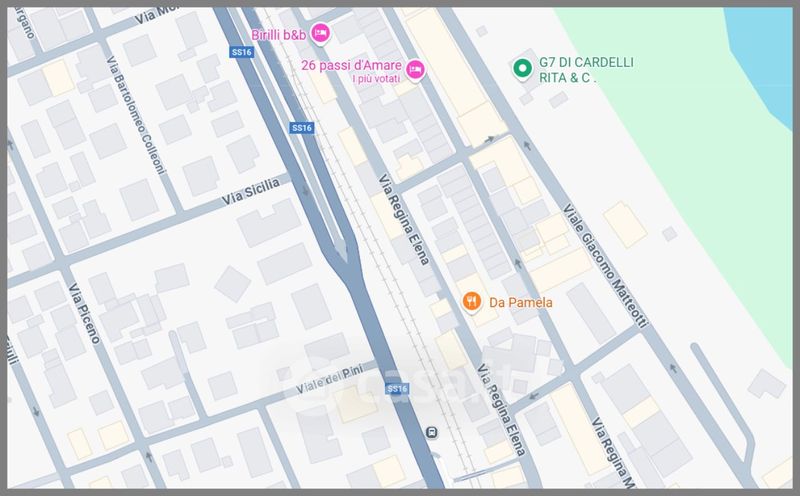Image resolution: width=800 pixels, height=496 pixels.
Task: Click the Da Pamela text label
Action: [x=520, y=303]
